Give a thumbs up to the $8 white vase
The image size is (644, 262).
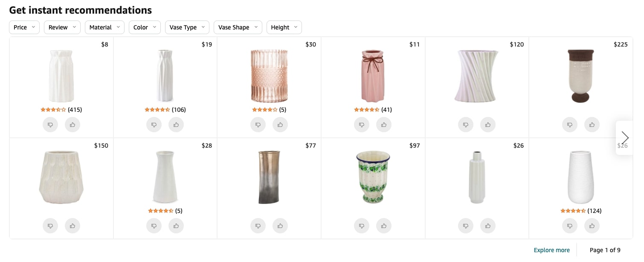pos(72,125)
